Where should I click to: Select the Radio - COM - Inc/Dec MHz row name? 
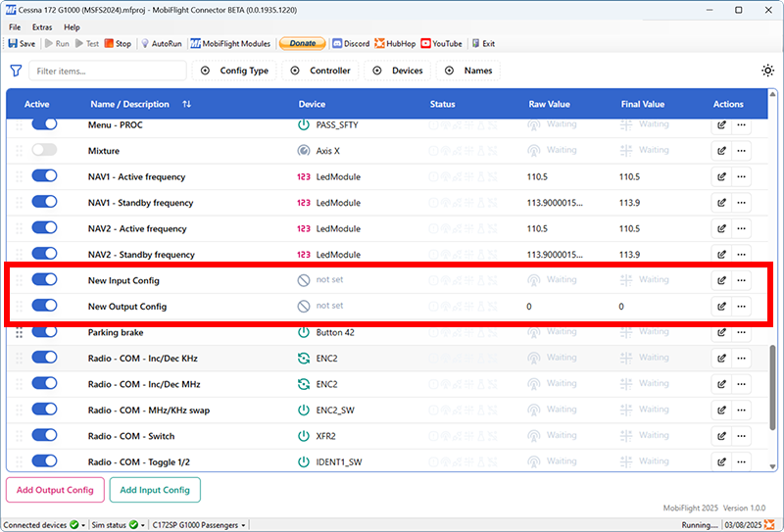point(144,384)
